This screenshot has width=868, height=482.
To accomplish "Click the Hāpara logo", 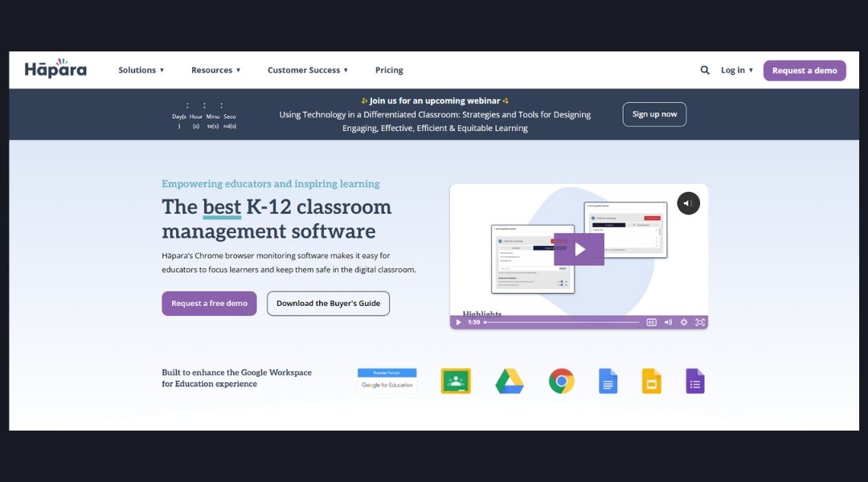I will click(55, 68).
